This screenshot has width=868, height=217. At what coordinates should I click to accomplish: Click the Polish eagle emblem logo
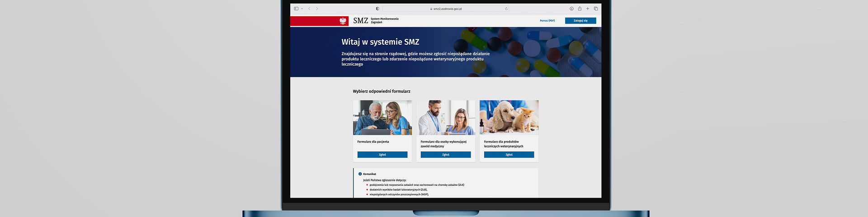pyautogui.click(x=343, y=21)
